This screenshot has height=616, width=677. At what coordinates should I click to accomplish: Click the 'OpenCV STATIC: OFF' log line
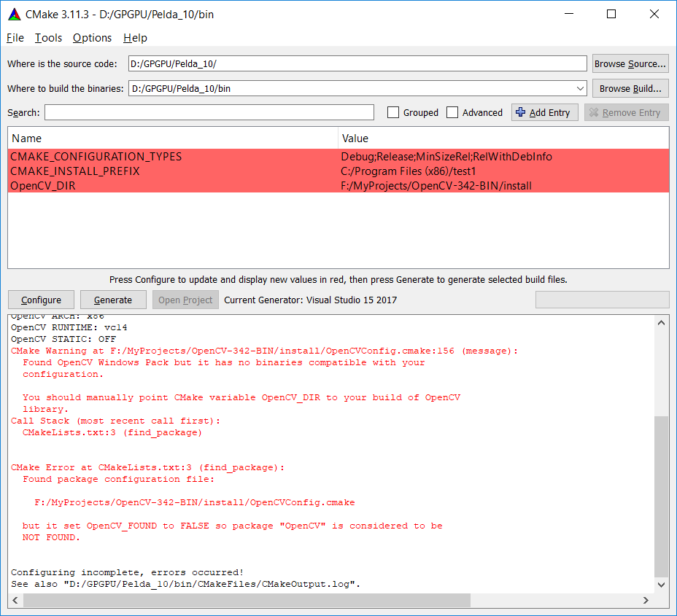63,340
